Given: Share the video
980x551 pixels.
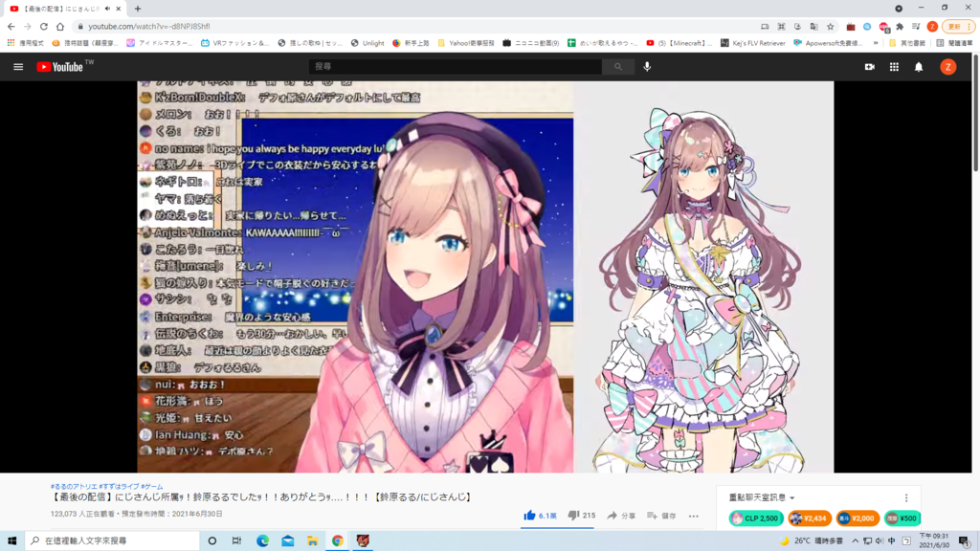Looking at the screenshot, I should 621,516.
